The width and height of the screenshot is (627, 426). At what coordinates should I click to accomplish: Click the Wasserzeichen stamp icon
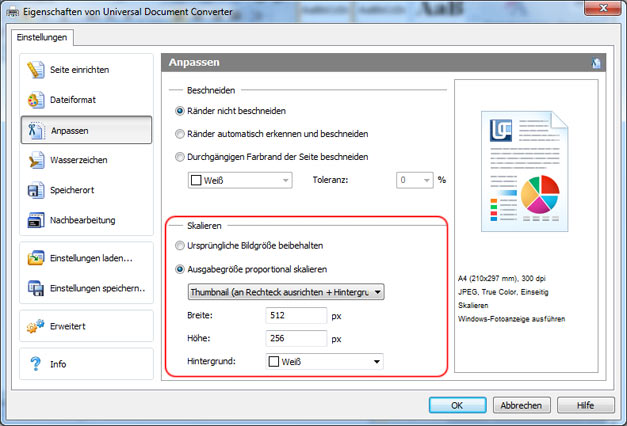[x=36, y=160]
